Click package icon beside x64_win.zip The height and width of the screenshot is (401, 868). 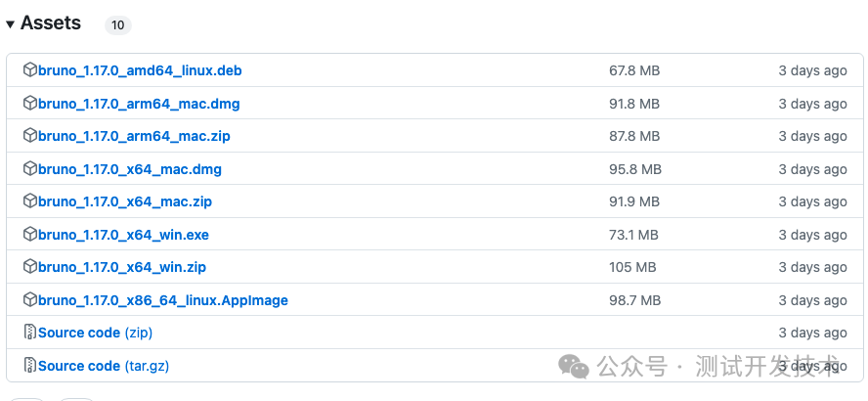pos(30,267)
